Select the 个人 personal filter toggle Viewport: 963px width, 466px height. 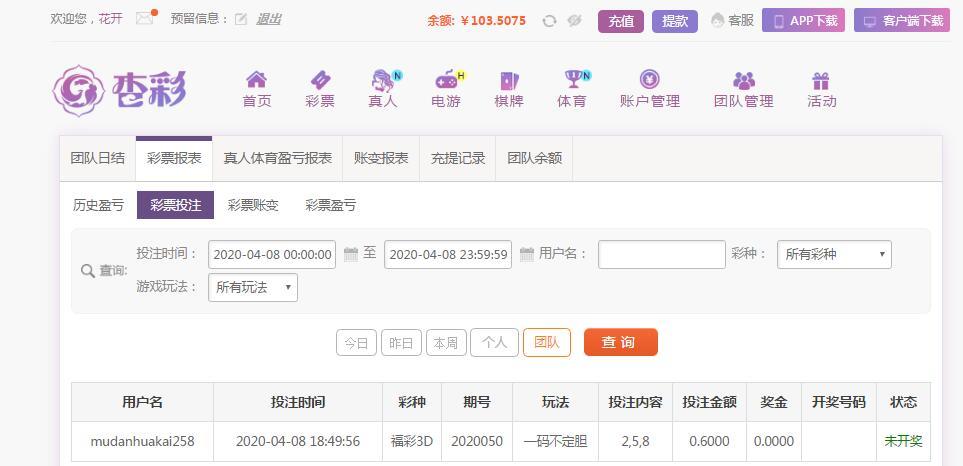click(494, 342)
